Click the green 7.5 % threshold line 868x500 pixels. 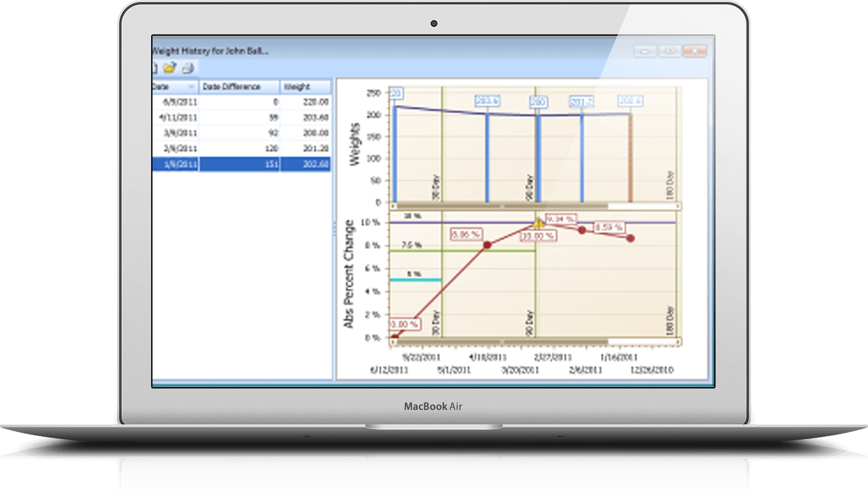[462, 251]
